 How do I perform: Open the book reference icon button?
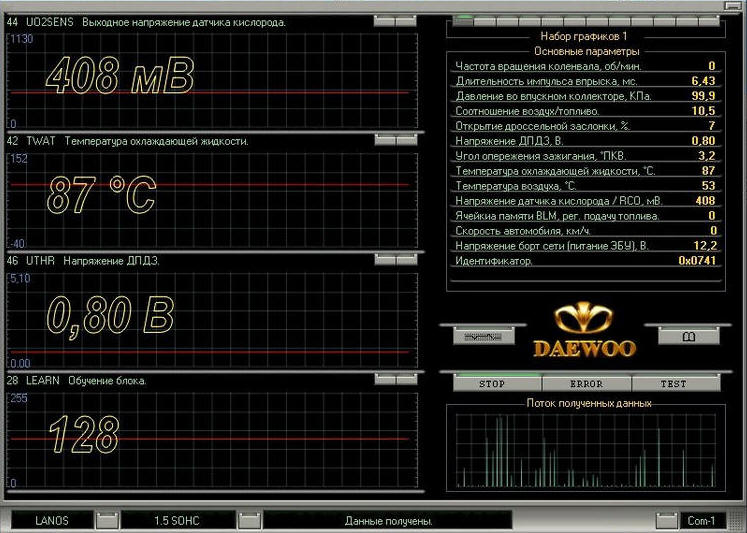pos(688,337)
